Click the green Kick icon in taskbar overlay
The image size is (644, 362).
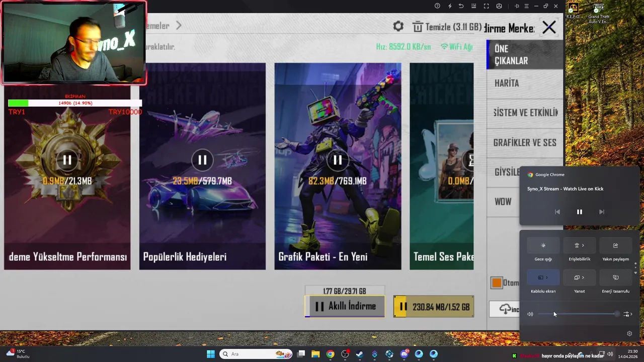514,356
